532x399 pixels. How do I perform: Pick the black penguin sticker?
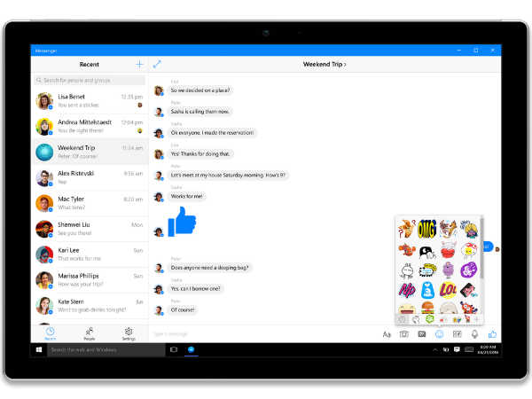coord(426,252)
